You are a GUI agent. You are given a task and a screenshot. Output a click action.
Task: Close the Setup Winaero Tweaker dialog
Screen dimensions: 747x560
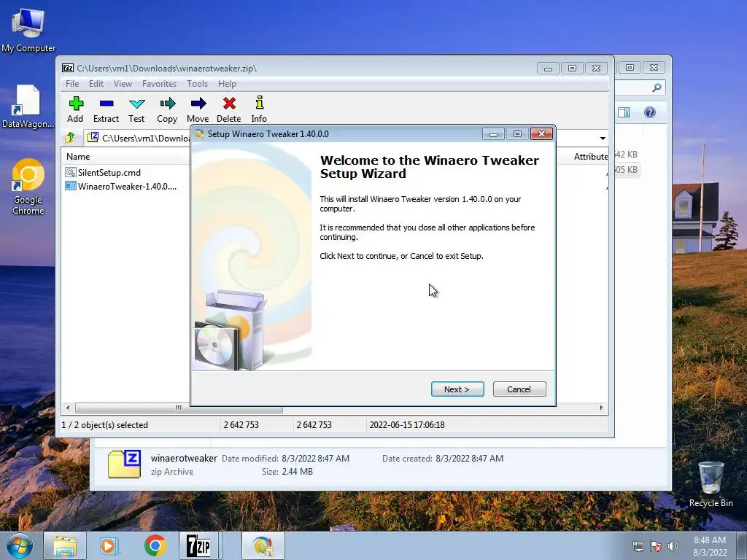click(542, 134)
